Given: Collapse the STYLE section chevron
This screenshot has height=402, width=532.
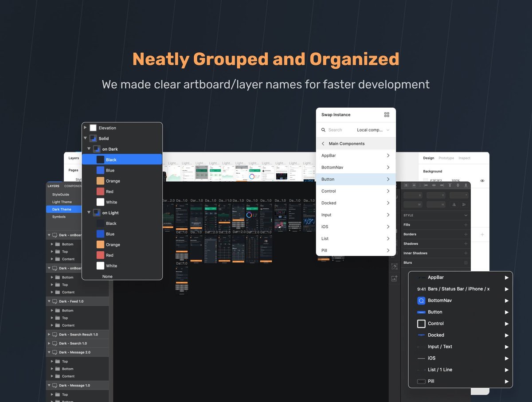Looking at the screenshot, I should 465,215.
